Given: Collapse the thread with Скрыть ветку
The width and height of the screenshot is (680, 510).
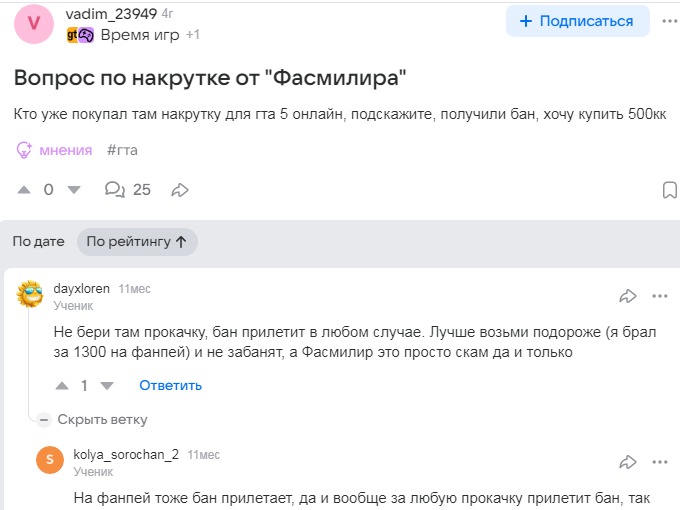Looking at the screenshot, I should tap(93, 419).
